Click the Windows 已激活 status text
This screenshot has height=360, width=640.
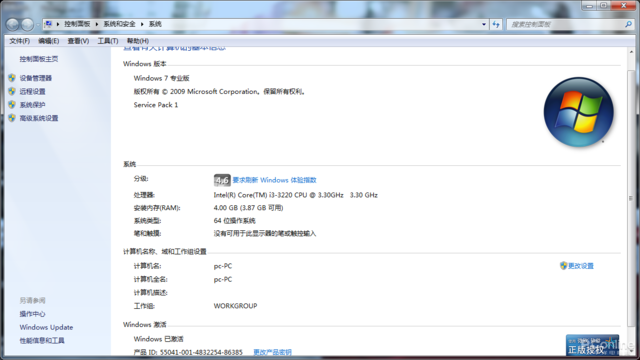click(158, 339)
